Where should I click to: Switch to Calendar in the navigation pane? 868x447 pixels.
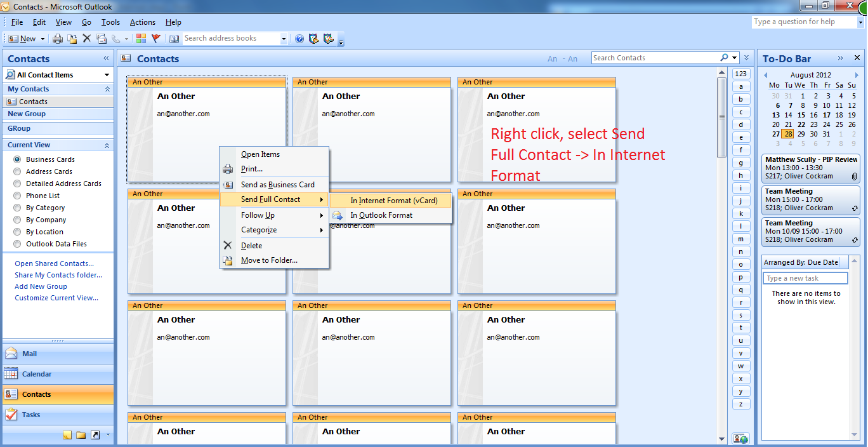coord(37,374)
